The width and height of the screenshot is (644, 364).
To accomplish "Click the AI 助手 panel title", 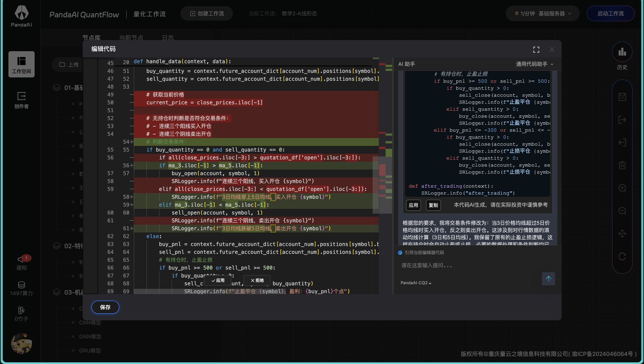I will pos(407,64).
